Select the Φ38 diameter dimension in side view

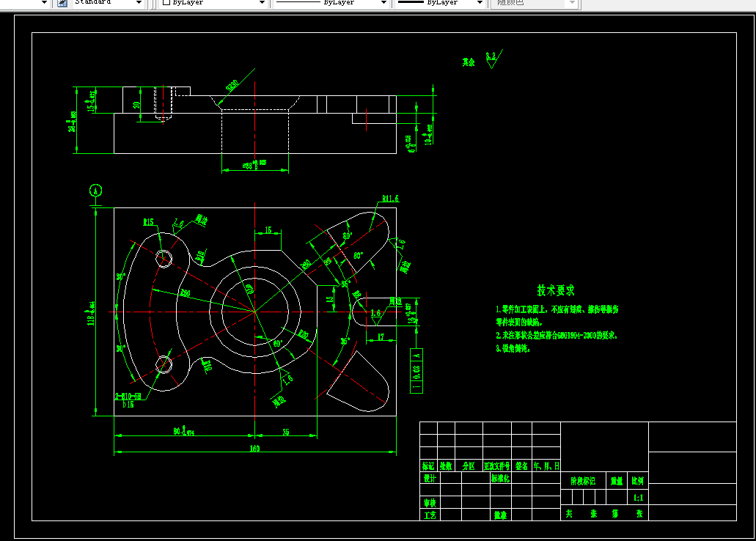click(x=254, y=165)
